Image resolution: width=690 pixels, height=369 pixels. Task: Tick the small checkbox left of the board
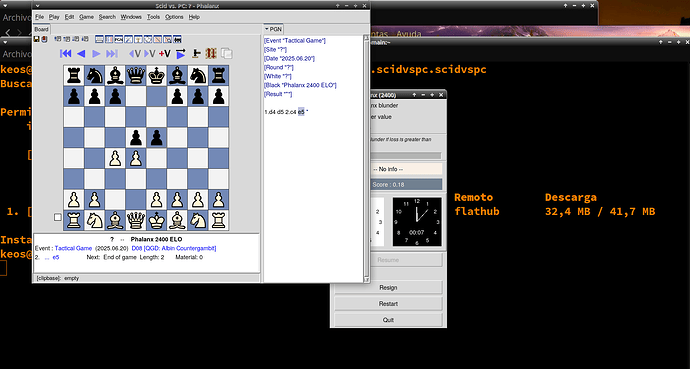coord(57,217)
